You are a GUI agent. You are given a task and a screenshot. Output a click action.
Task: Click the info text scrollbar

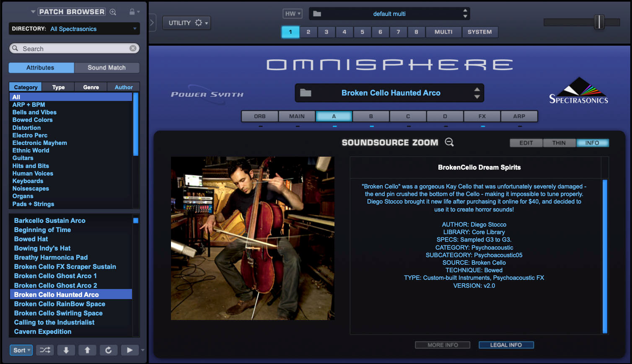[x=605, y=256]
